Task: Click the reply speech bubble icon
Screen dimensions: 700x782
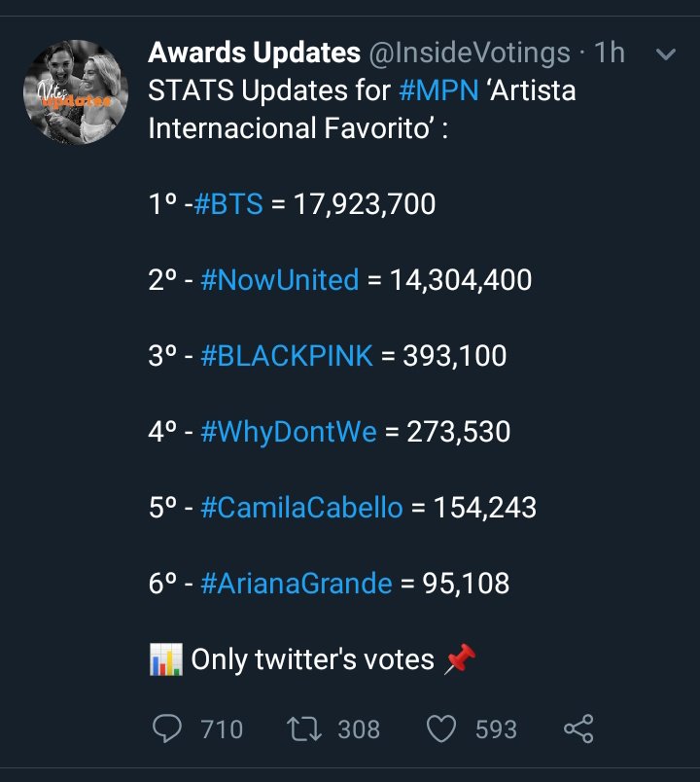Action: [168, 729]
